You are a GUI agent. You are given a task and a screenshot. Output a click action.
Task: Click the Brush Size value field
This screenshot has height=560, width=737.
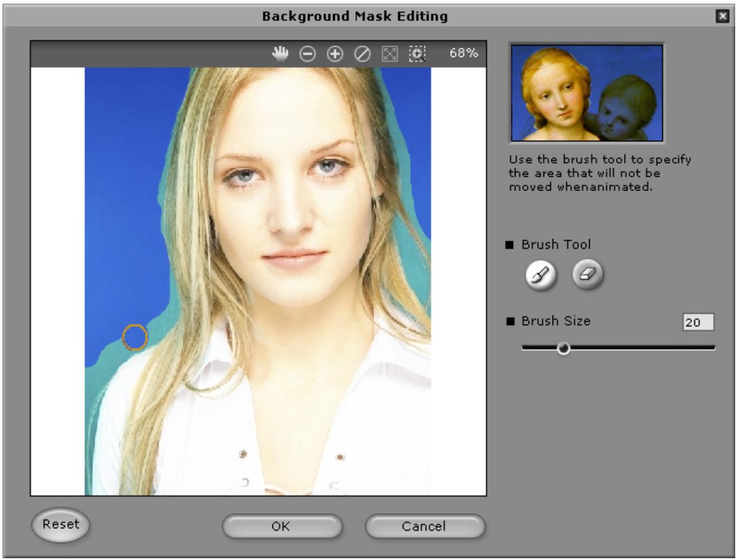tap(698, 322)
